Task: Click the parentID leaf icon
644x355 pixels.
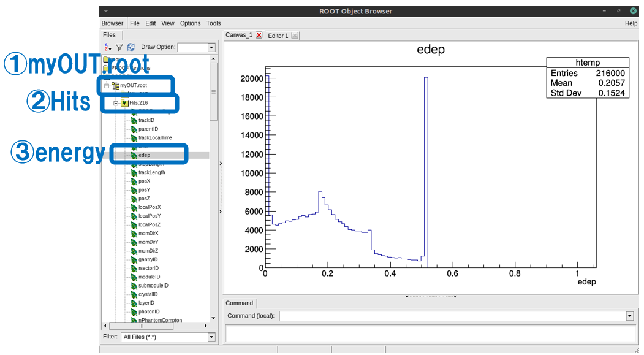Action: pos(134,129)
